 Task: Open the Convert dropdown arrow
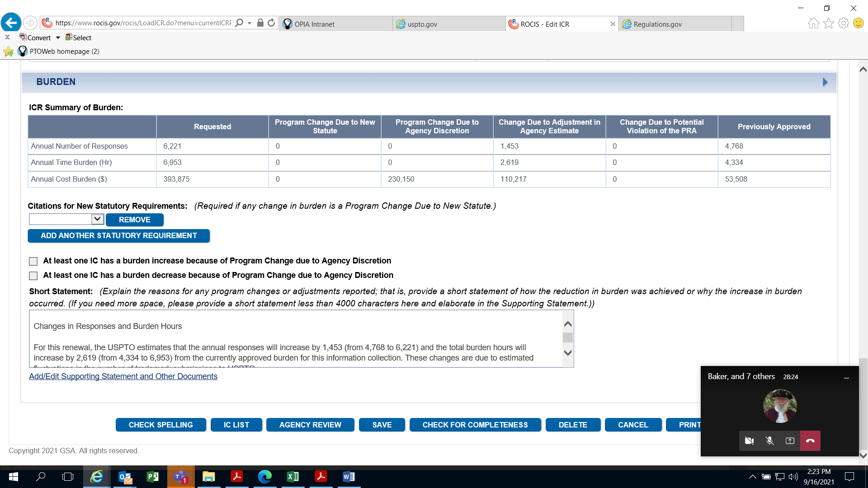(58, 38)
